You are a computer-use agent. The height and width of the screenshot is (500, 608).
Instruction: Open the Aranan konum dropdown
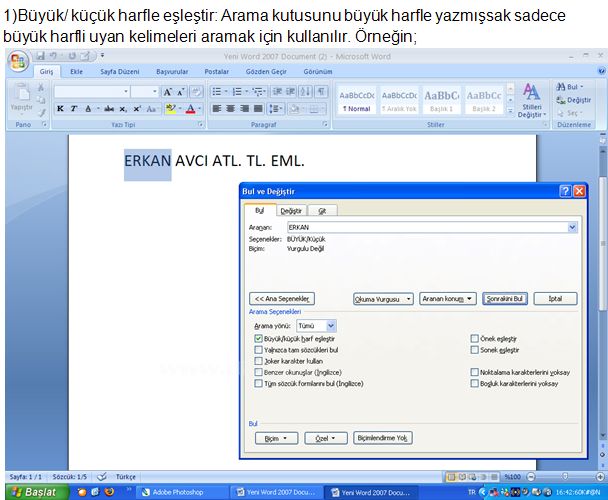(447, 299)
